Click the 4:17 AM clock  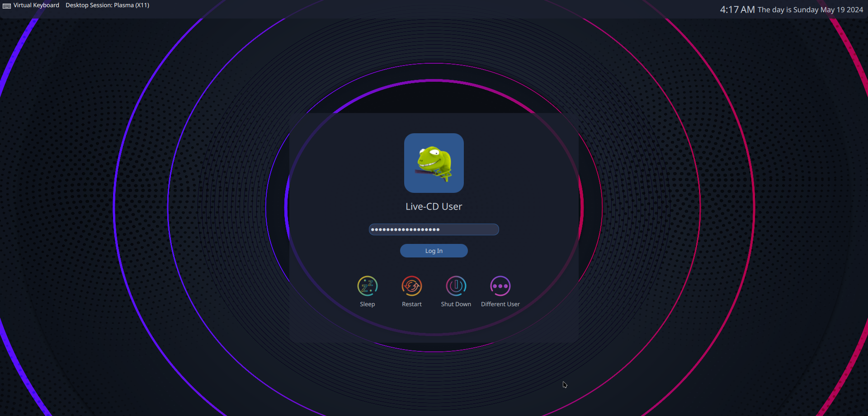737,9
